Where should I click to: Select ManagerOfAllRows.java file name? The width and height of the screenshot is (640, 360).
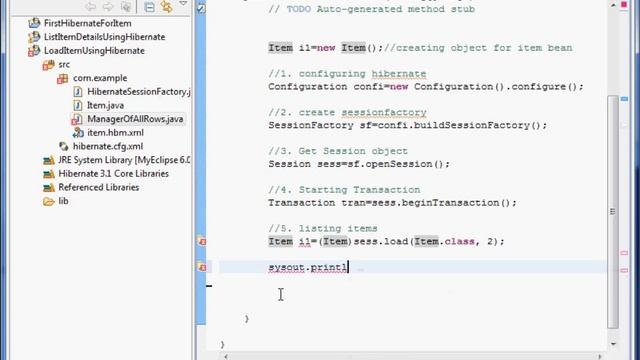click(x=135, y=119)
